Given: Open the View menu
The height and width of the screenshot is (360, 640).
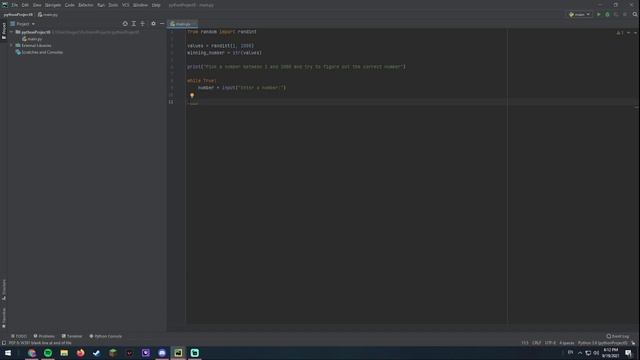Looking at the screenshot, I should tap(37, 5).
